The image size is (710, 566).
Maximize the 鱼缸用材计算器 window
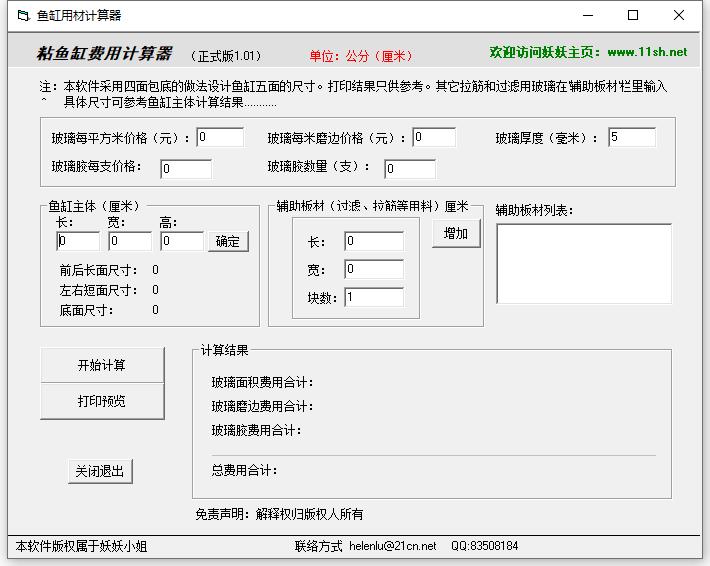click(x=633, y=16)
